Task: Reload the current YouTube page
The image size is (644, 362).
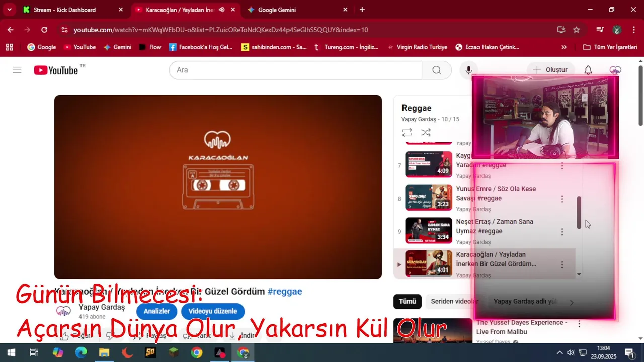Action: coord(44,30)
